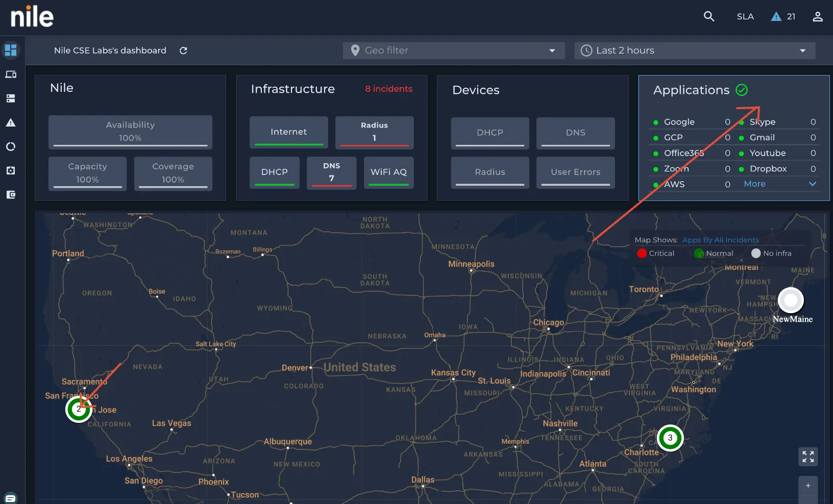Select the Google application row
Image resolution: width=833 pixels, height=504 pixels.
coord(692,122)
